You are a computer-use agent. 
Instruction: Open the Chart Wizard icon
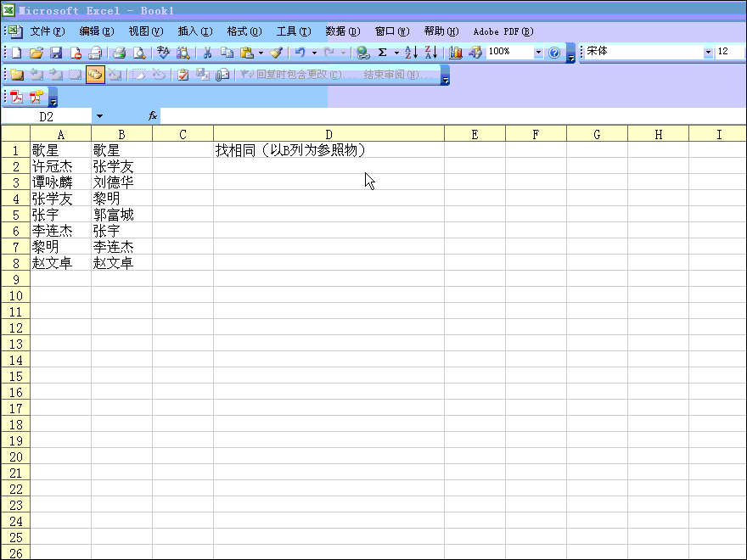tap(456, 53)
